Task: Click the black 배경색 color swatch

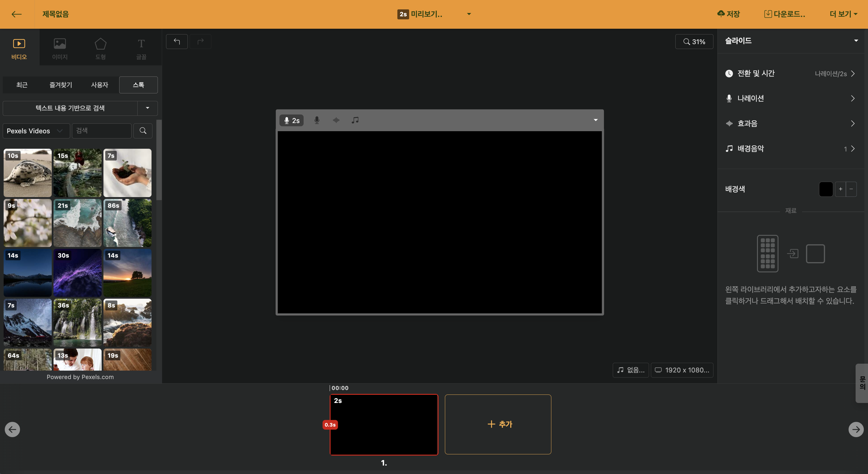Action: click(x=826, y=189)
